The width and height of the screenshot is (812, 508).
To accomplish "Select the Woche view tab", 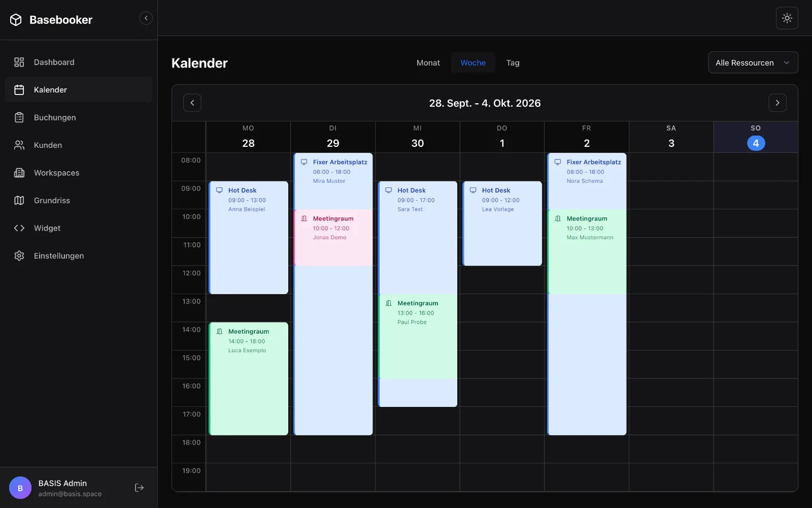I will pyautogui.click(x=473, y=63).
